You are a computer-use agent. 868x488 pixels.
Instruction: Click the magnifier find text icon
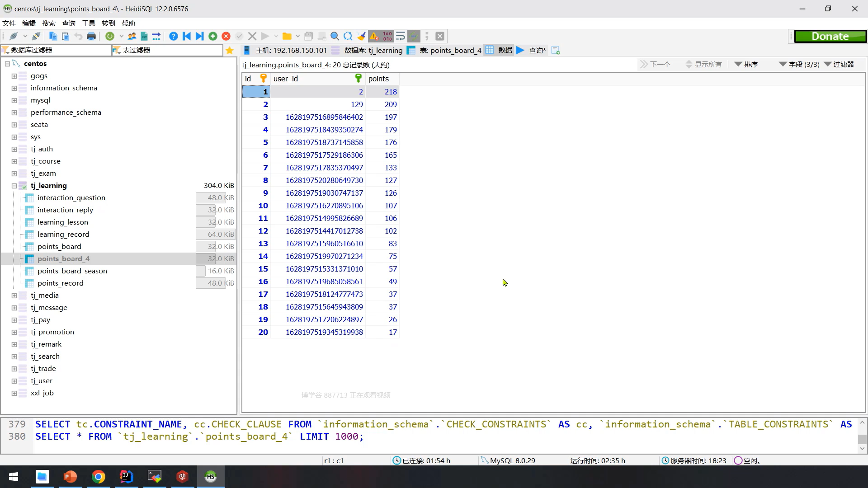(x=335, y=36)
